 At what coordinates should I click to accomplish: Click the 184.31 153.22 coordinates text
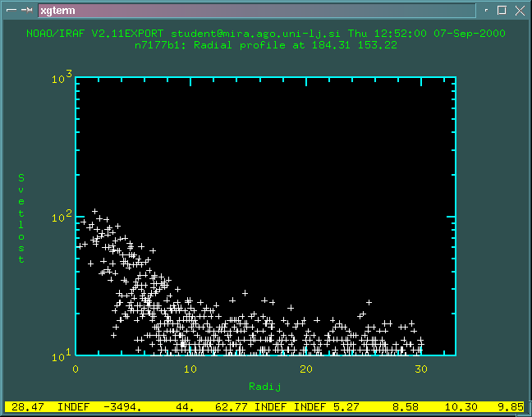[354, 45]
